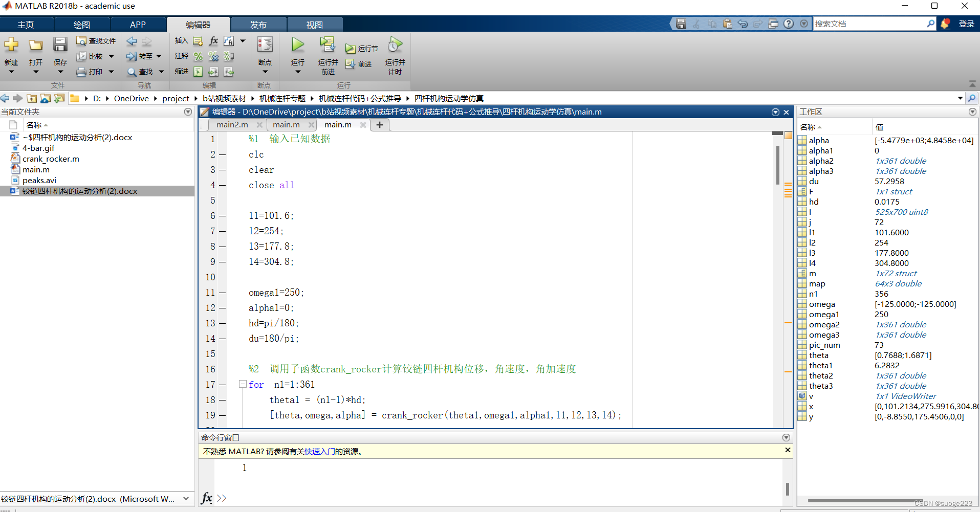Click the navigate Back arrow in ribbon

(x=132, y=41)
